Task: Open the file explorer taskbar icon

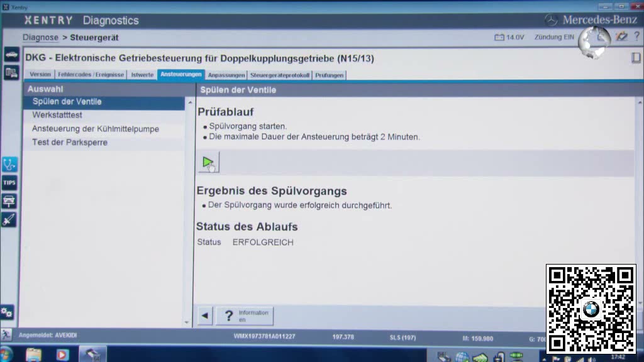Action: pos(34,354)
